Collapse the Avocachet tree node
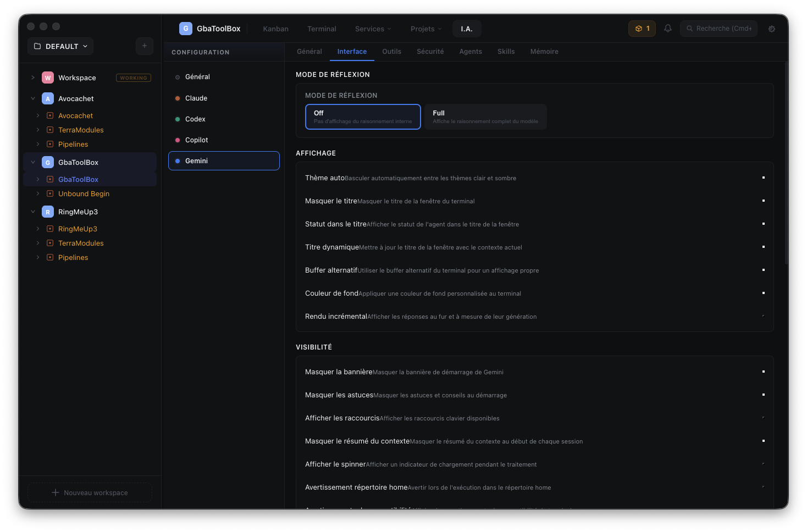The image size is (807, 532). (33, 98)
